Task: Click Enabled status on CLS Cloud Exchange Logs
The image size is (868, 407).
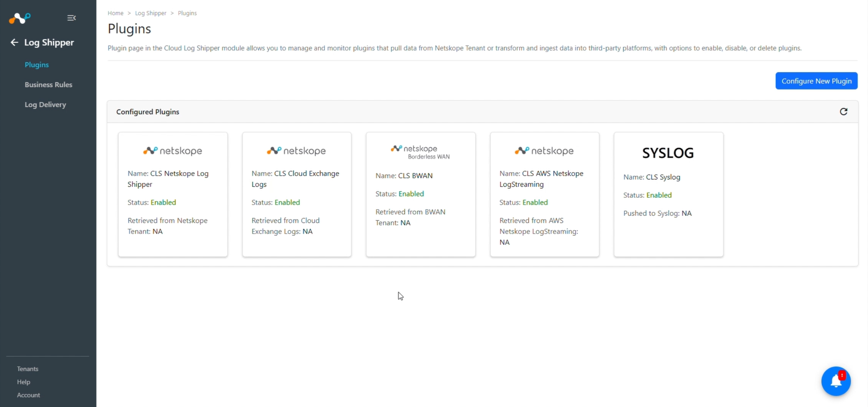Action: [287, 202]
